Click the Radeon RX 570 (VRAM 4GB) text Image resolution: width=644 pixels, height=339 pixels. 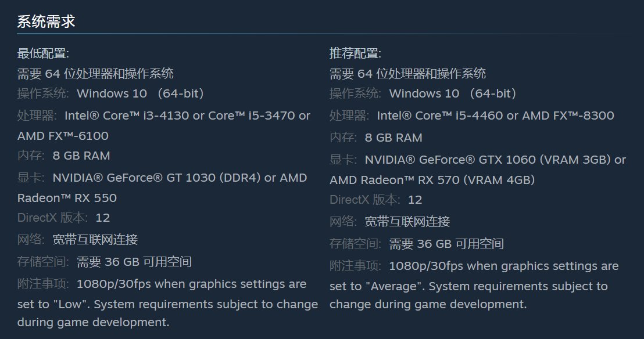pos(432,180)
